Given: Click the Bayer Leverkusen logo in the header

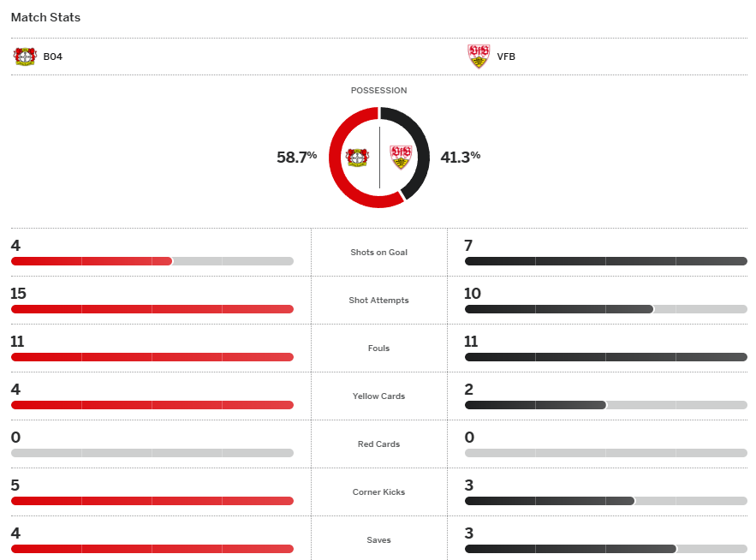Looking at the screenshot, I should tap(25, 57).
